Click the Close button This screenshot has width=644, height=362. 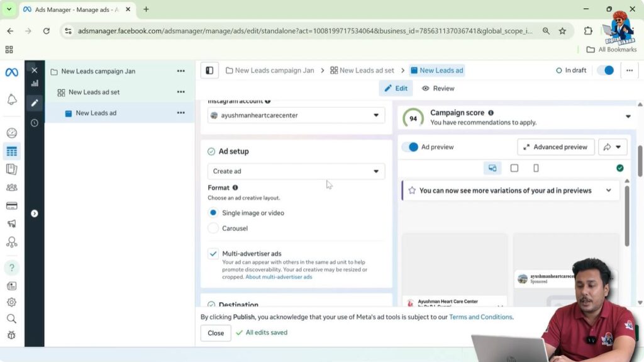tap(216, 333)
